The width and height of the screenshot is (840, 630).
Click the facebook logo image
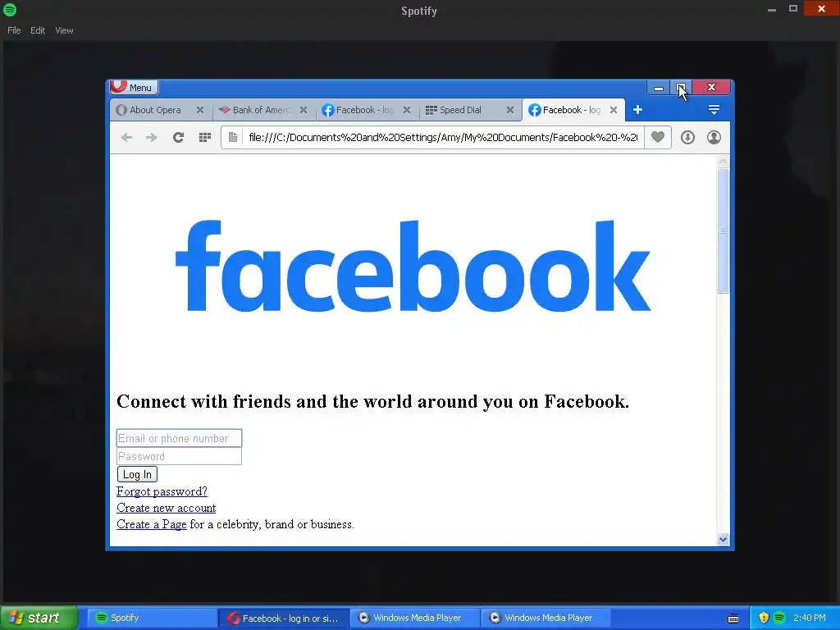tap(413, 265)
